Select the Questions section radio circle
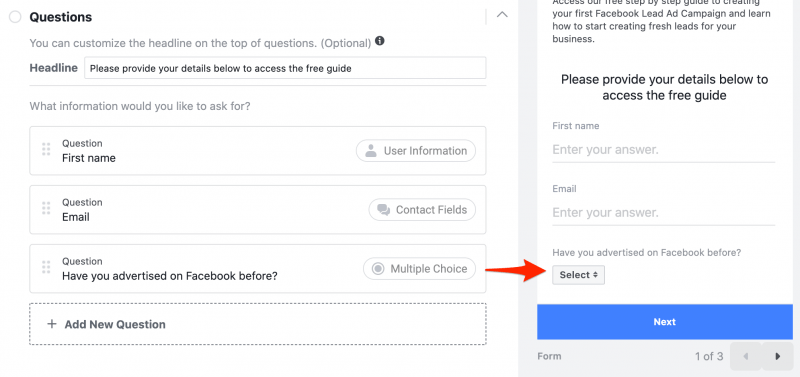 (x=15, y=17)
